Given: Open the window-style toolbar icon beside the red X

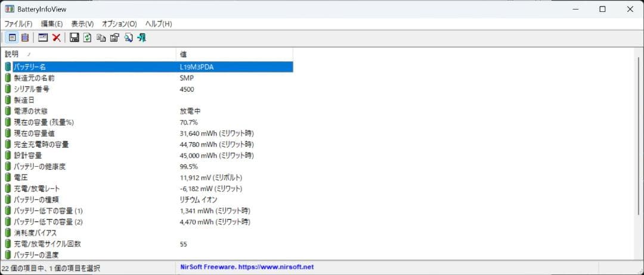Looking at the screenshot, I should pyautogui.click(x=43, y=37).
